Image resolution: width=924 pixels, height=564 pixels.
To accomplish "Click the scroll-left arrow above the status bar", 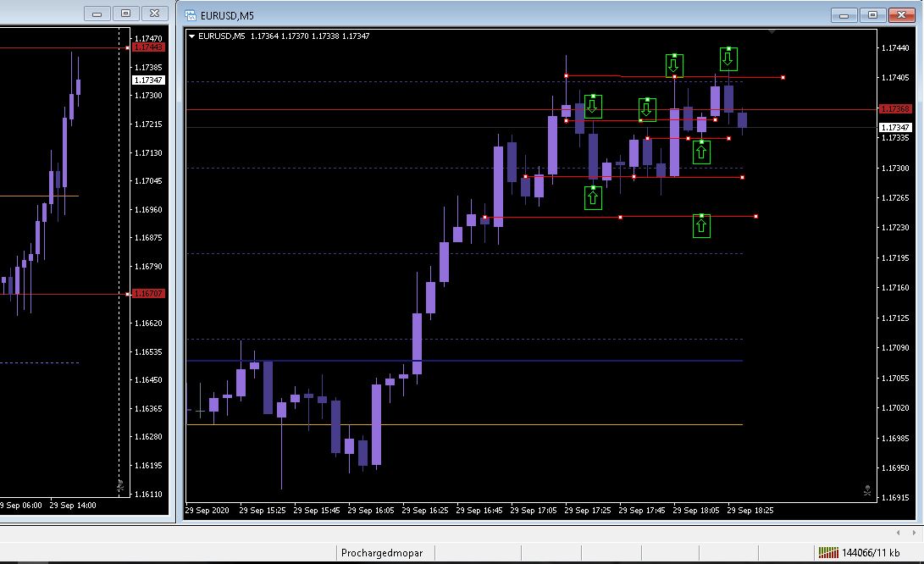I will pos(898,533).
